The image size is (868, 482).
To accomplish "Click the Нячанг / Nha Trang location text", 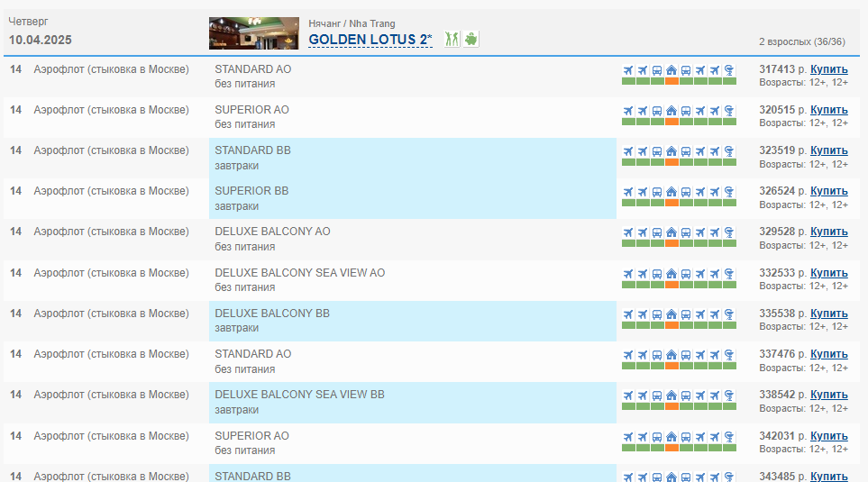I will pyautogui.click(x=352, y=23).
